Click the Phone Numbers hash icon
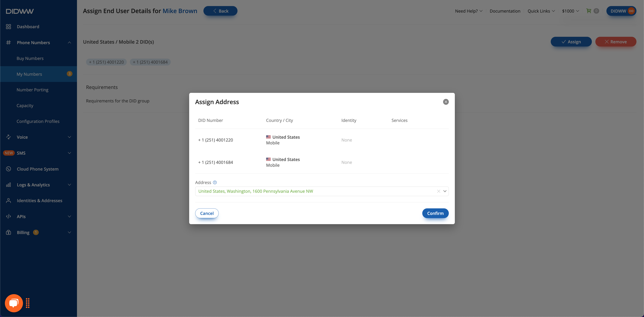 click(9, 42)
